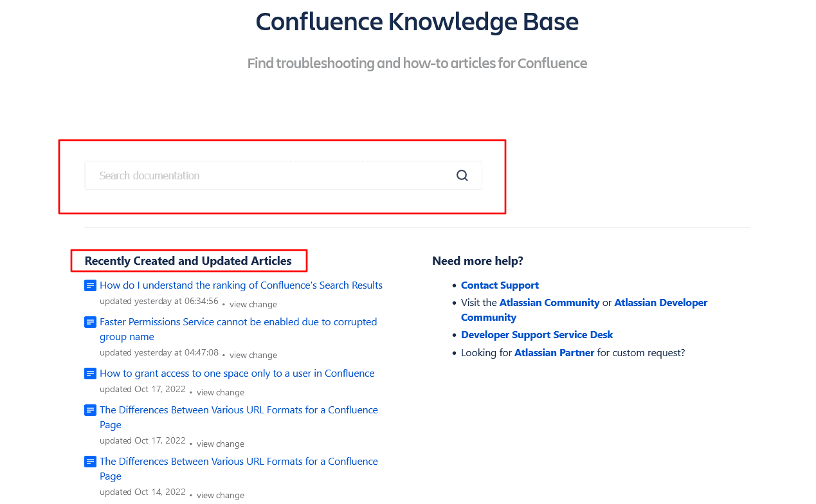Click page icon beside Oct 14 URL Formats article
816x504 pixels.
90,462
